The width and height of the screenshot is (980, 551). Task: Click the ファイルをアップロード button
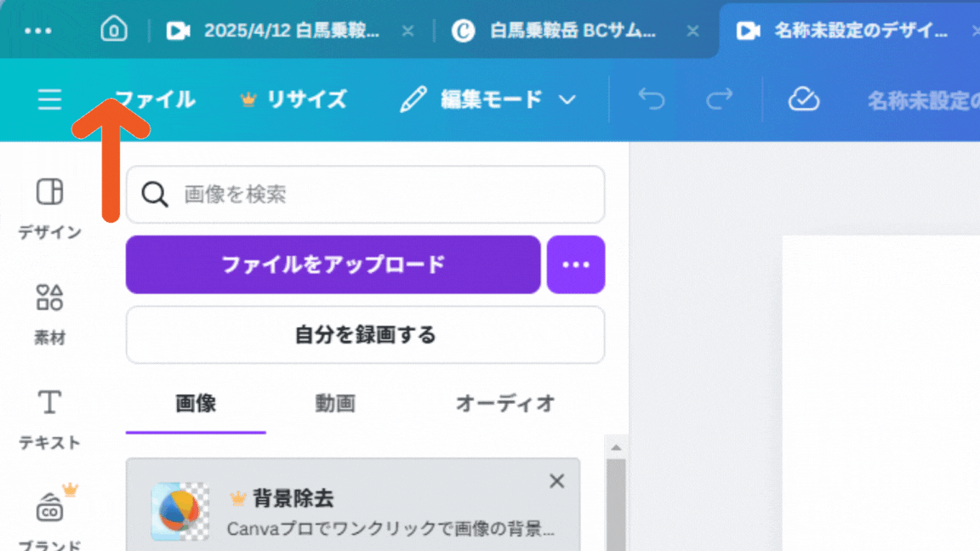point(333,264)
